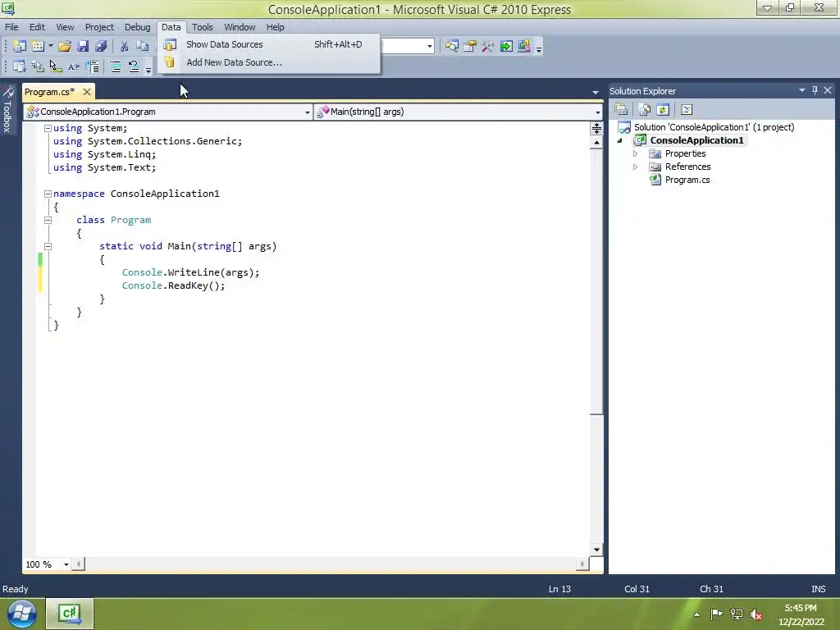Click horizontal scrollbar right arrow in editor

[x=582, y=564]
